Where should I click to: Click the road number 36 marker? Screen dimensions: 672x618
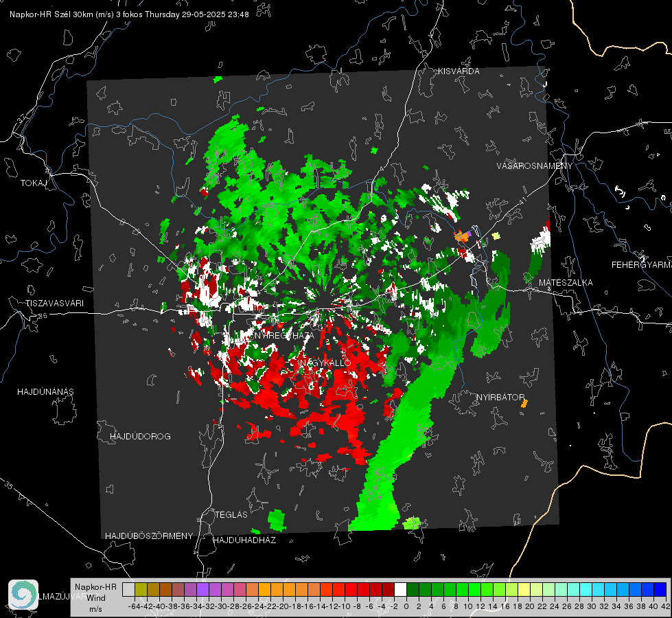click(43, 316)
